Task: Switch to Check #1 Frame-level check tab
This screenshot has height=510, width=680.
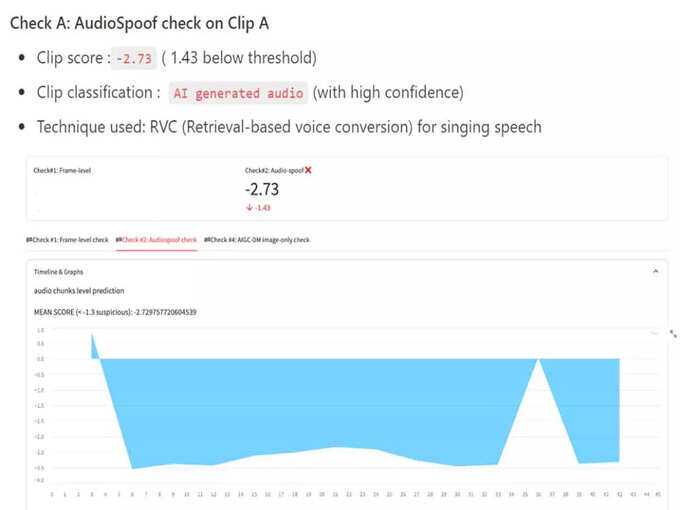Action: (67, 240)
